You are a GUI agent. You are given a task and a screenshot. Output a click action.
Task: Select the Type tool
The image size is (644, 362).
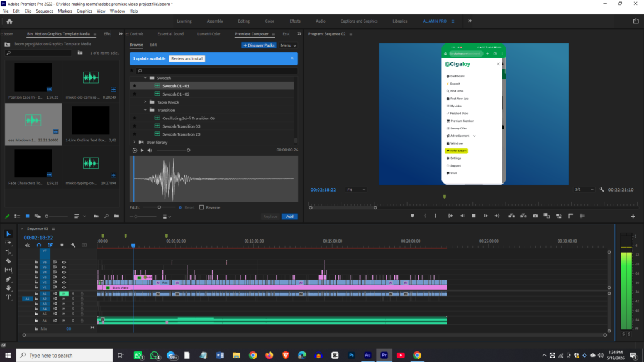(x=8, y=297)
